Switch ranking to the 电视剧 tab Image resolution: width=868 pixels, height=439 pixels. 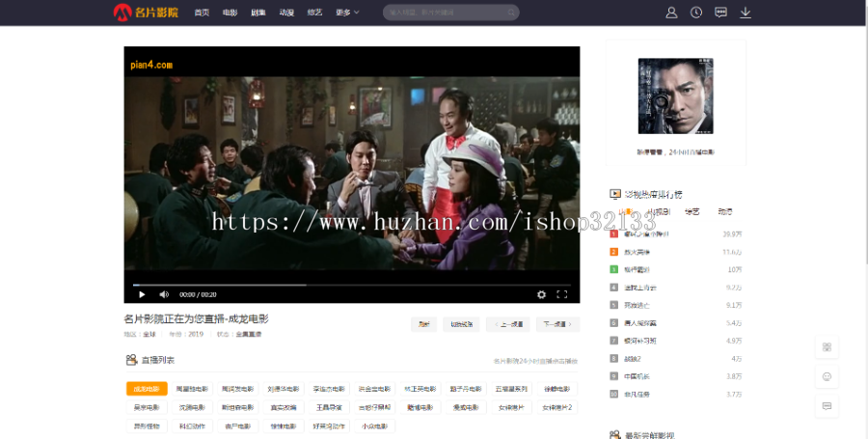[x=659, y=211]
